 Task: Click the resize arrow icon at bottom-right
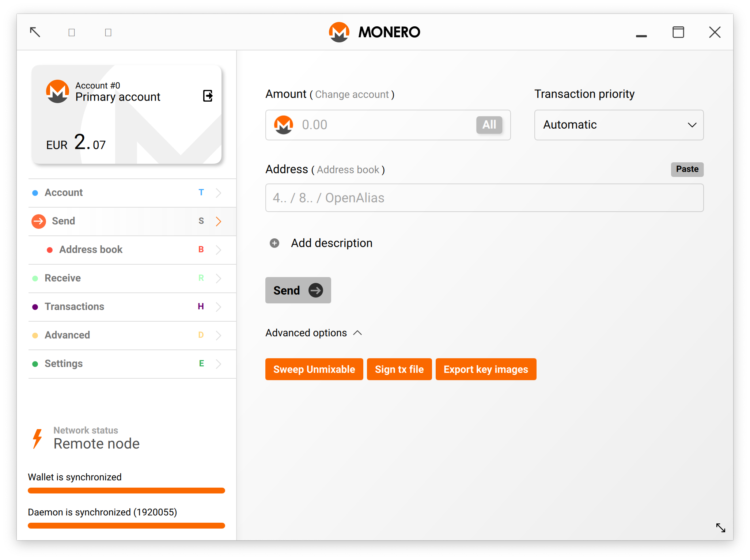click(x=720, y=527)
